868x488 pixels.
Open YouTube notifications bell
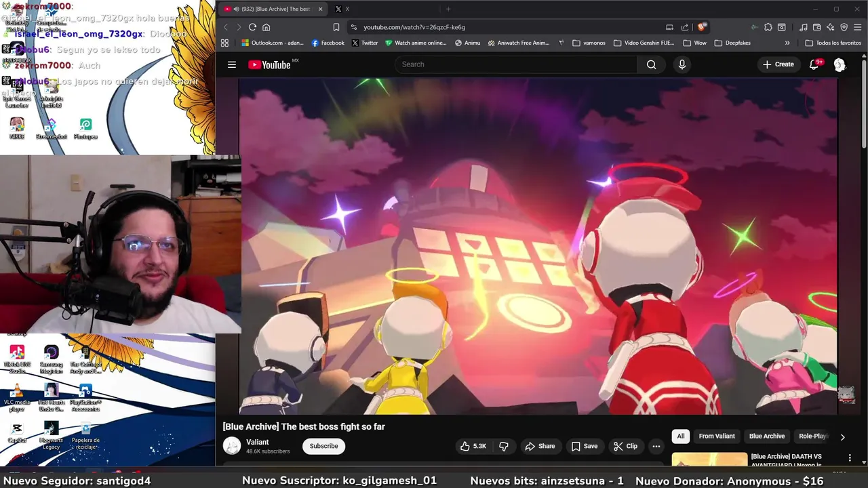[814, 64]
